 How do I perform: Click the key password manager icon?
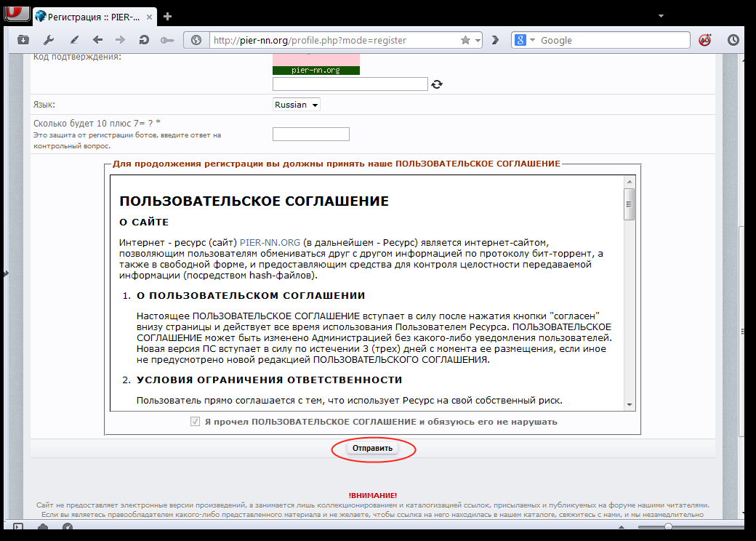tap(166, 40)
